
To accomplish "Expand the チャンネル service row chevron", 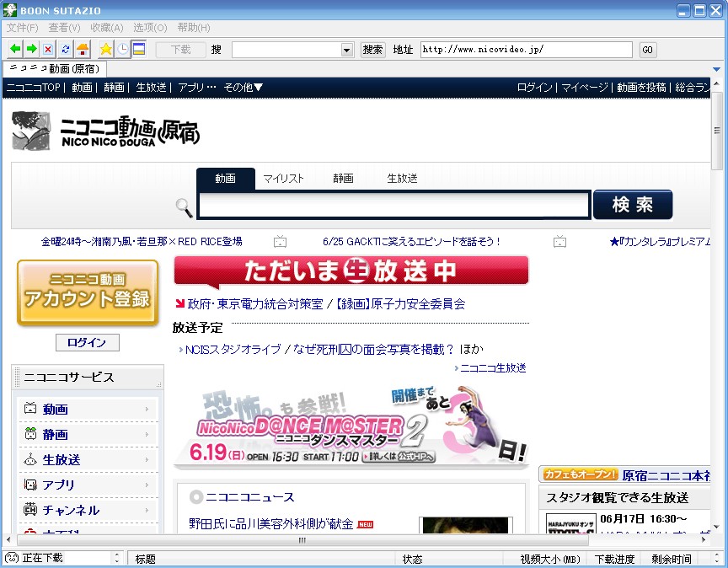I will pos(147,510).
